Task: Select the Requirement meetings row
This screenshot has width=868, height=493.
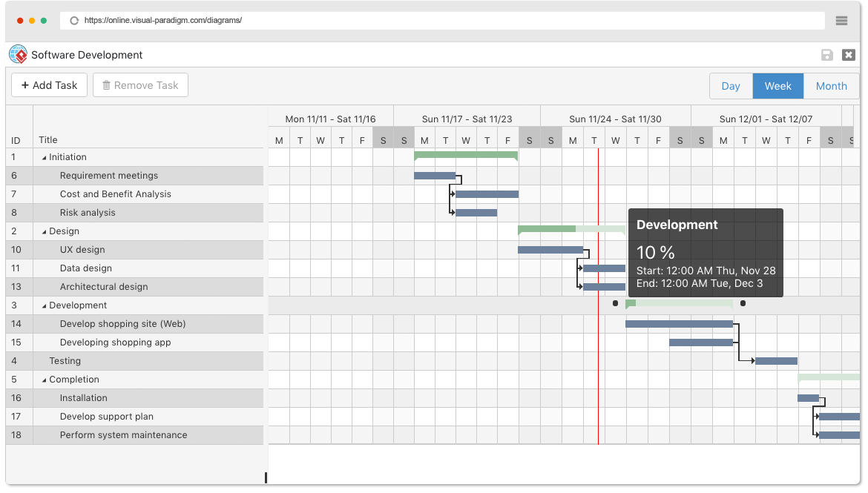Action: (x=134, y=176)
